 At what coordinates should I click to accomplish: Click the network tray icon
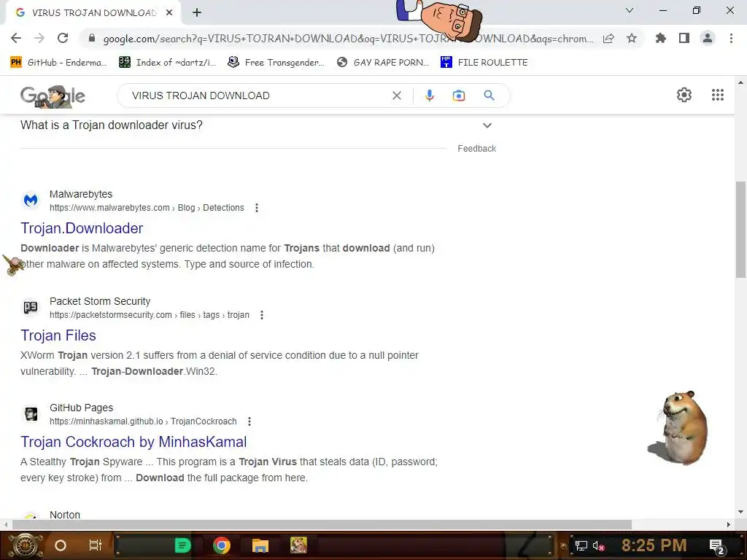pyautogui.click(x=581, y=545)
